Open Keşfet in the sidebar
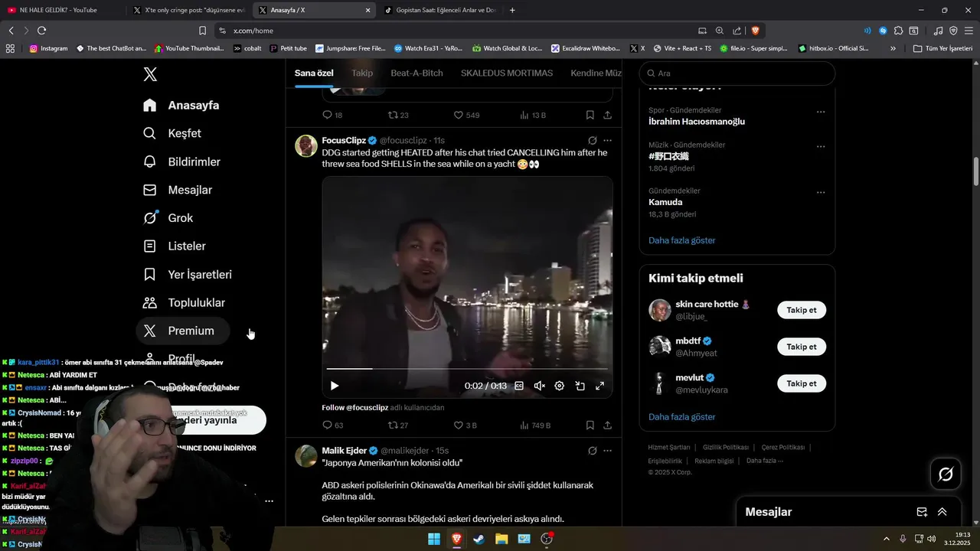The height and width of the screenshot is (551, 980). [172, 133]
